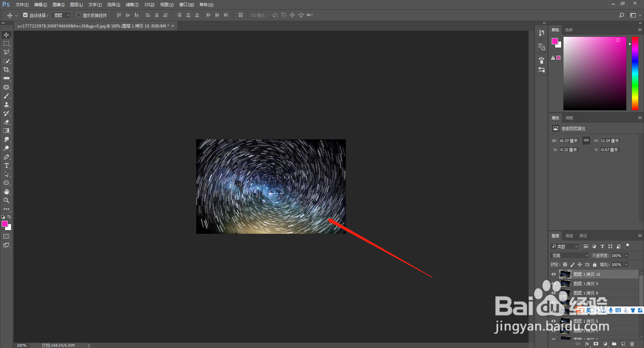This screenshot has height=348, width=644.
Task: Select the Smudge tool
Action: pos(6,139)
